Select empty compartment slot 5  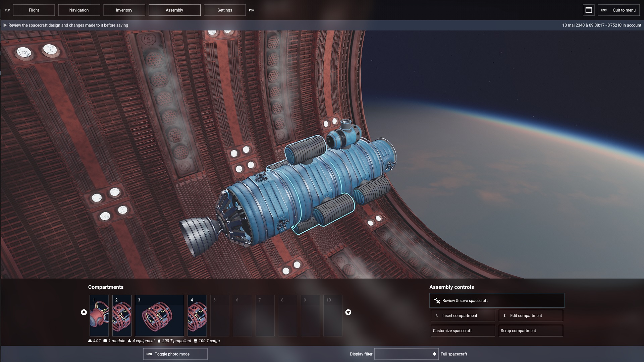220,315
